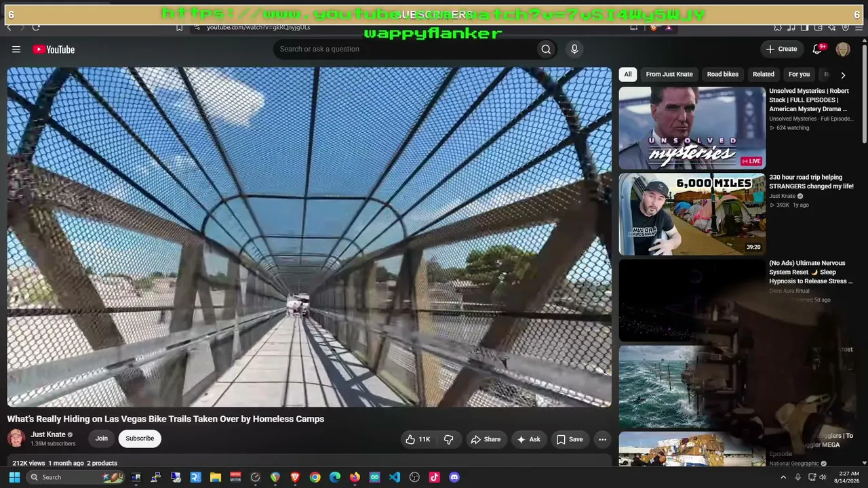Click the Windows taskbar search box

(x=76, y=477)
